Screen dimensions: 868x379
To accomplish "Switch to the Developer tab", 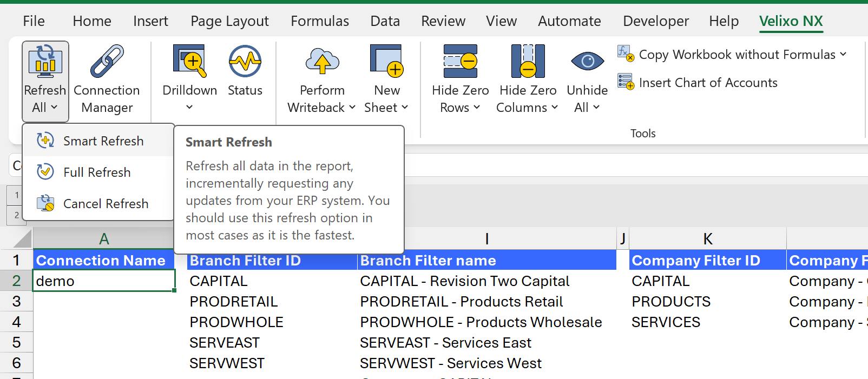I will (x=656, y=21).
